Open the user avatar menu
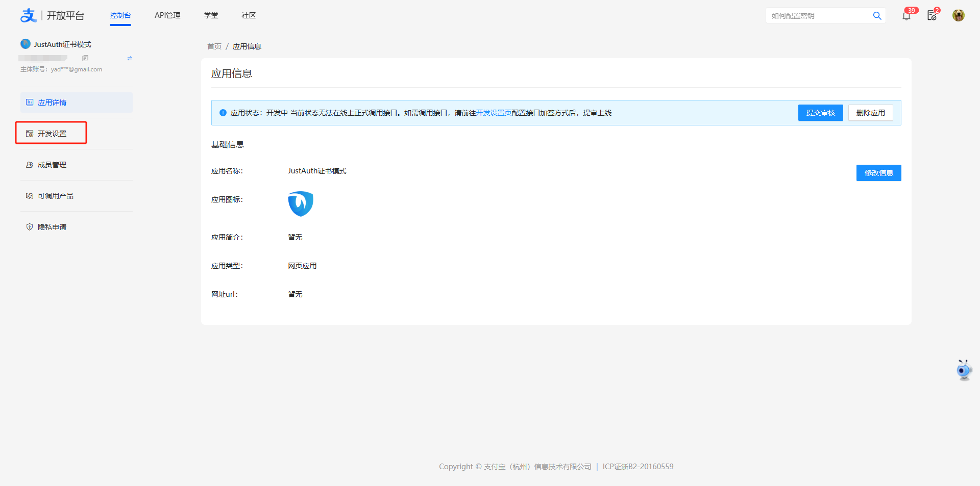The height and width of the screenshot is (486, 980). [959, 15]
